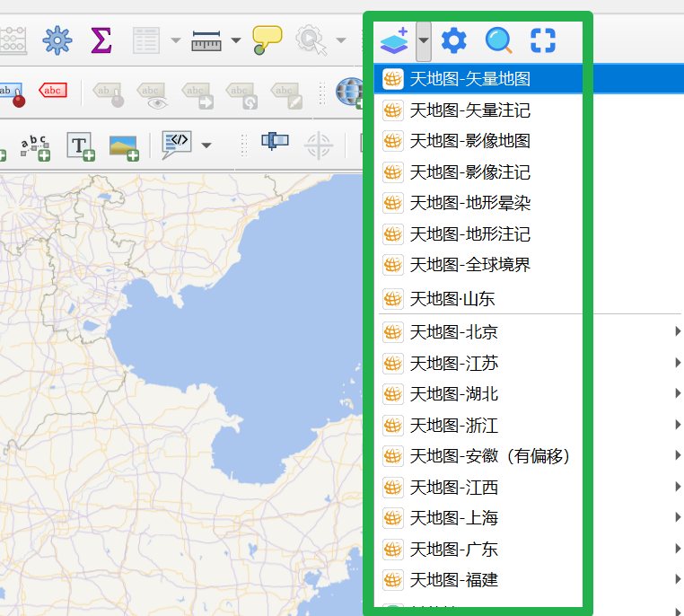Viewport: 684px width, 616px height.
Task: Open the 天地图-北京 submenu
Action: 529,332
